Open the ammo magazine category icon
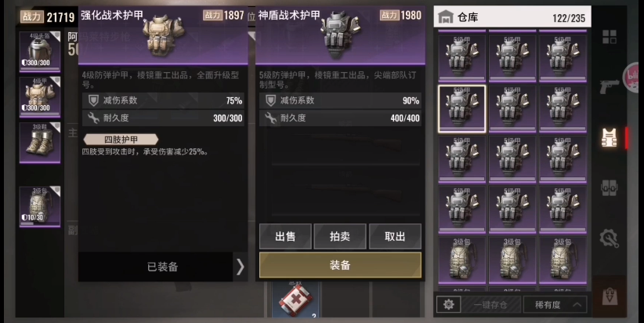 (610, 188)
